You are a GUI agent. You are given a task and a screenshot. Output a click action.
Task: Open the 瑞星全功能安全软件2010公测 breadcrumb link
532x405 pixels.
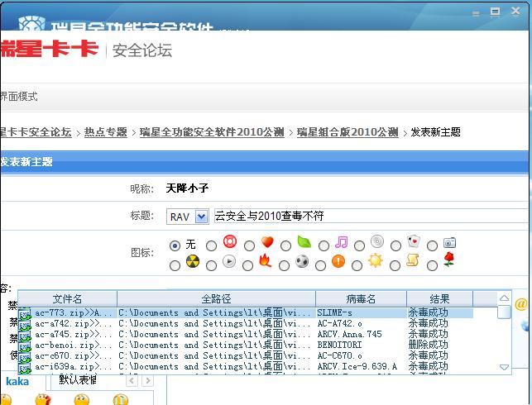click(x=212, y=132)
